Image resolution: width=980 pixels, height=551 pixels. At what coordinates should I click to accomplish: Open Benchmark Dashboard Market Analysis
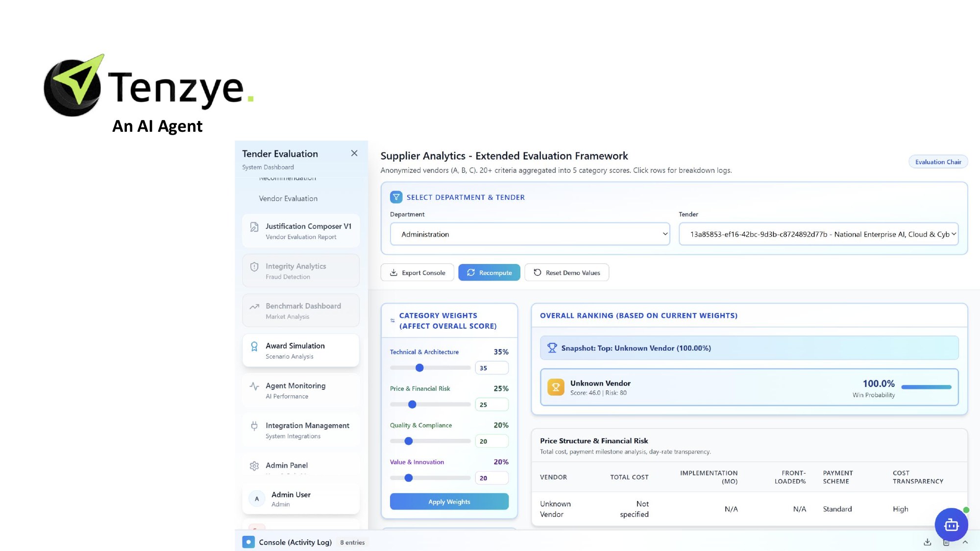tap(301, 311)
